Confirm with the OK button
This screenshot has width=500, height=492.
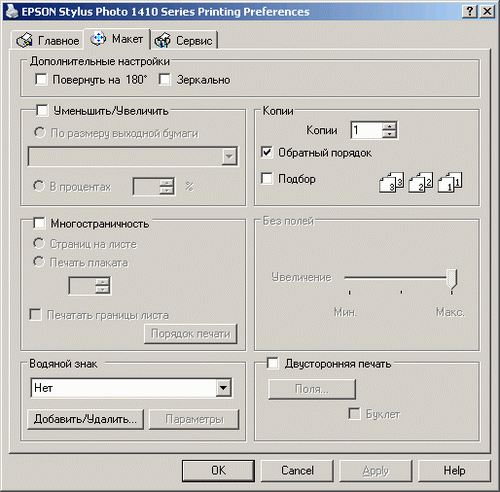pos(218,471)
